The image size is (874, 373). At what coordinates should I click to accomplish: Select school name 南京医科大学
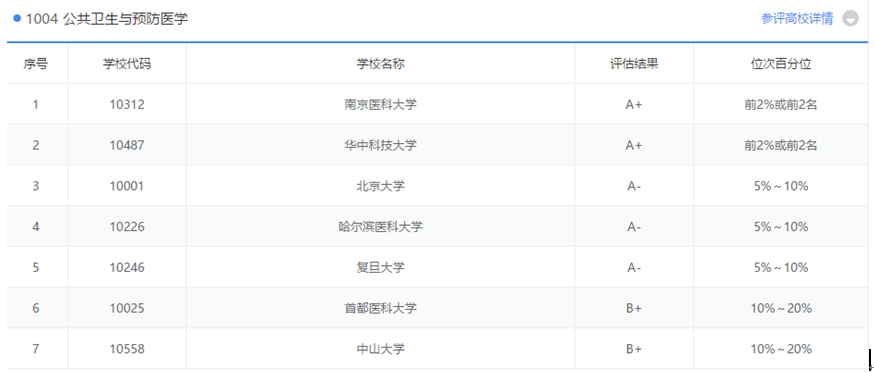(x=381, y=104)
